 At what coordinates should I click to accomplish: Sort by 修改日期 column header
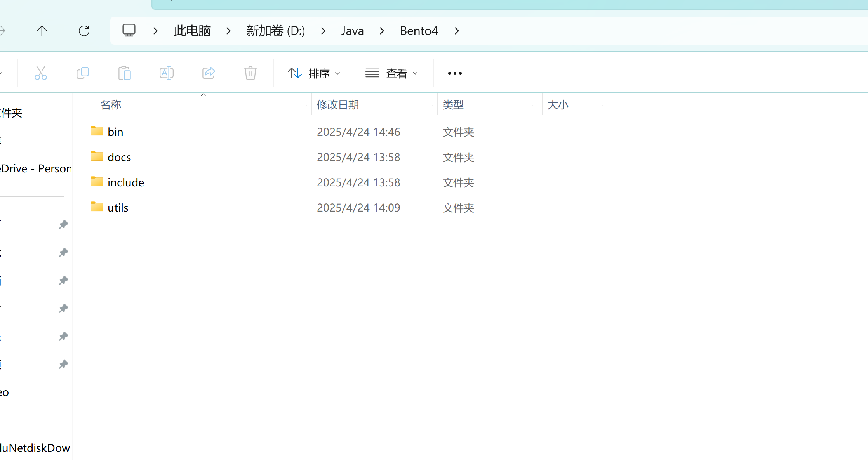pos(338,105)
